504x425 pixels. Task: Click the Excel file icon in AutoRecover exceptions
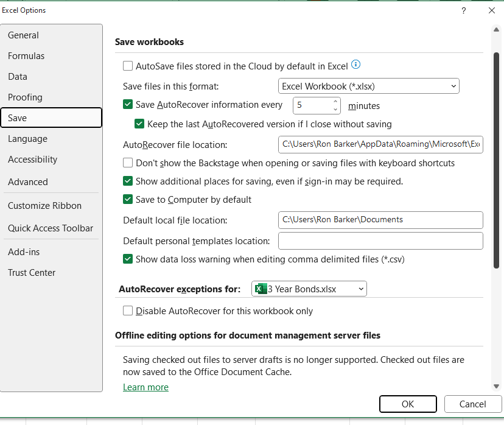pyautogui.click(x=261, y=289)
